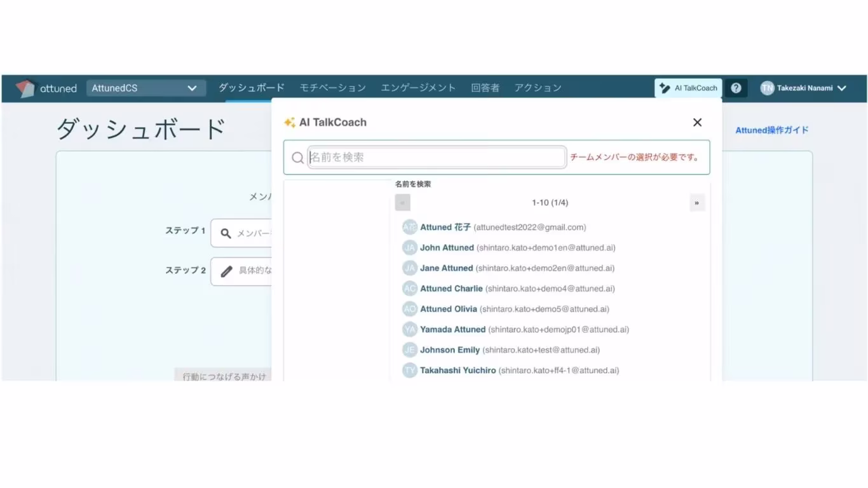Click the magnifier icon in ステップ1 field

point(226,234)
